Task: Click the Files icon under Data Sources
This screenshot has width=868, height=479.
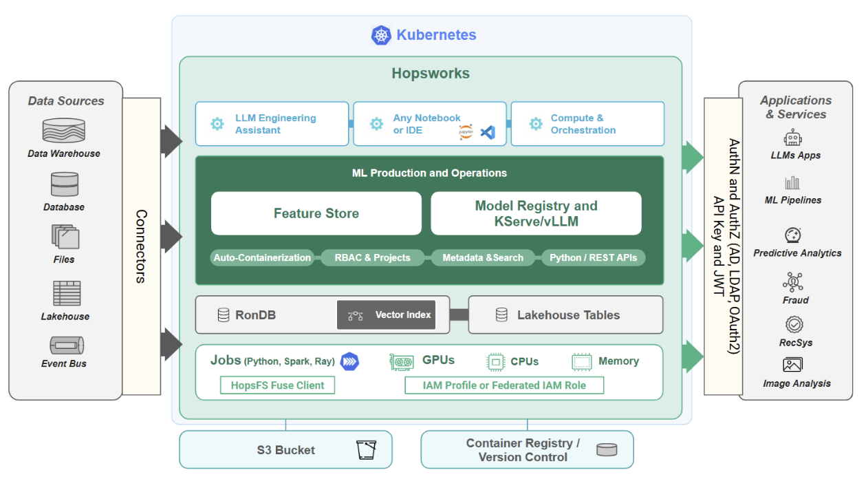Action: pos(65,237)
